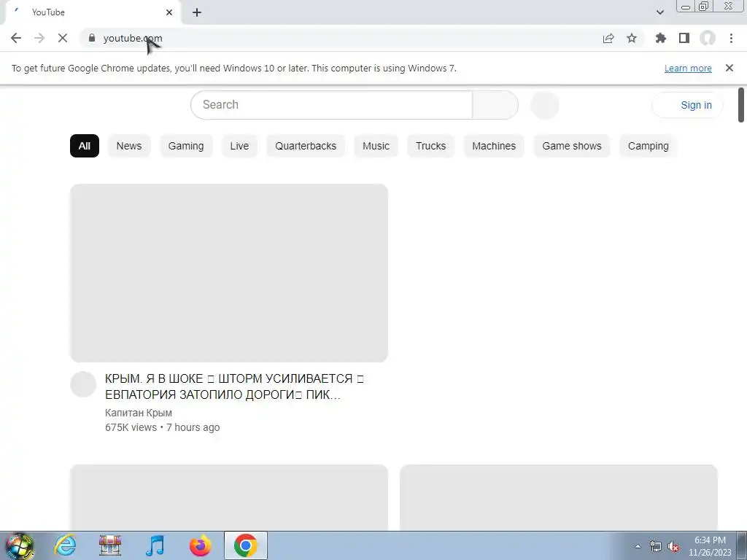This screenshot has height=560, width=747.
Task: Launch Firefox from the taskbar
Action: [200, 545]
